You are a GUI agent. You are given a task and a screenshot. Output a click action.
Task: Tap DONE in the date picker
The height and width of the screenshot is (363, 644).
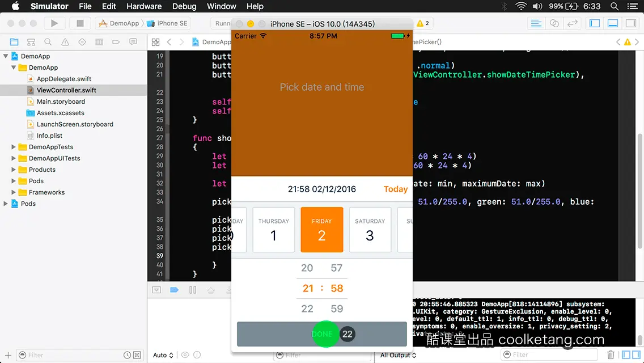322,334
